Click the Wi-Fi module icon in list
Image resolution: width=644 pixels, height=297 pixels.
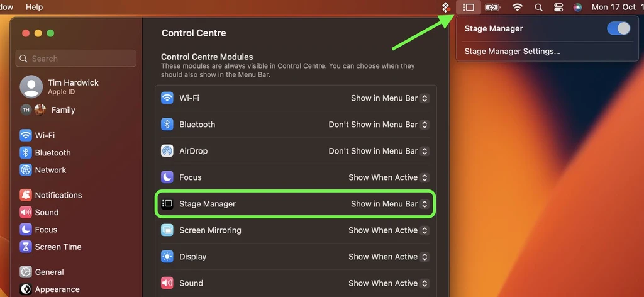coord(167,98)
